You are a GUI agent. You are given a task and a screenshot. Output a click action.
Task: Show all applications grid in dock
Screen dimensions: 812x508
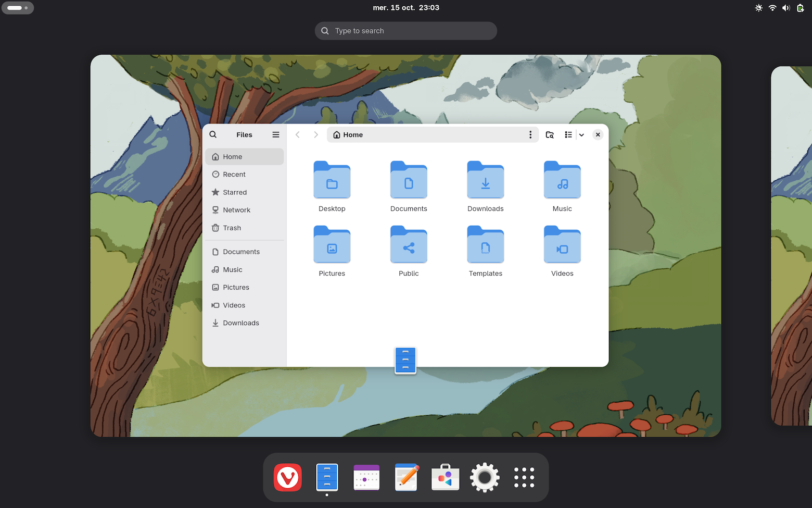coord(524,477)
